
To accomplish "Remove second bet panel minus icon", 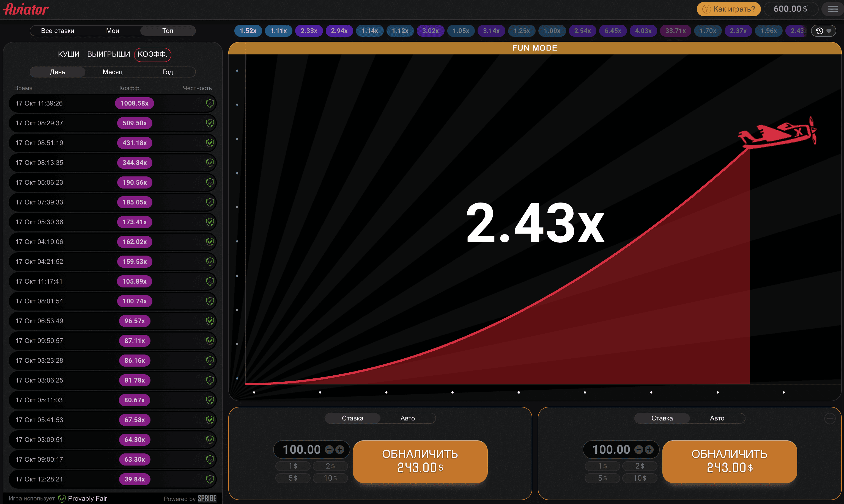I will [x=830, y=419].
